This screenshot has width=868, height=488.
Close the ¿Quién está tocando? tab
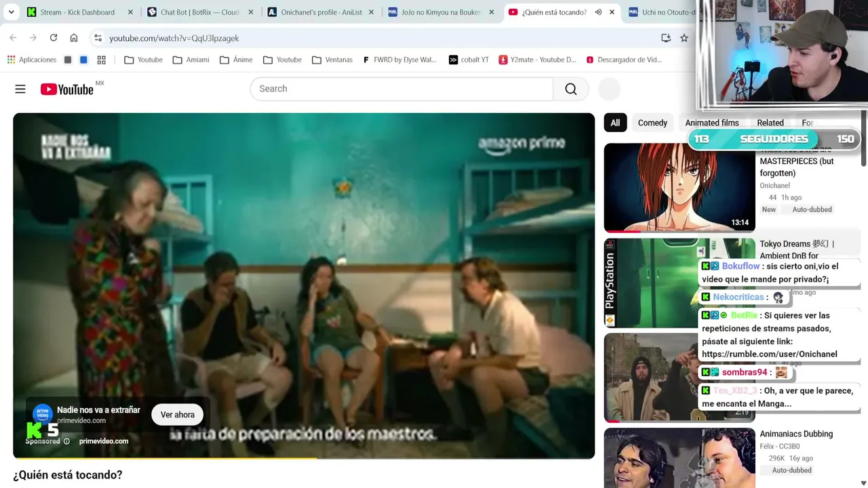[612, 12]
